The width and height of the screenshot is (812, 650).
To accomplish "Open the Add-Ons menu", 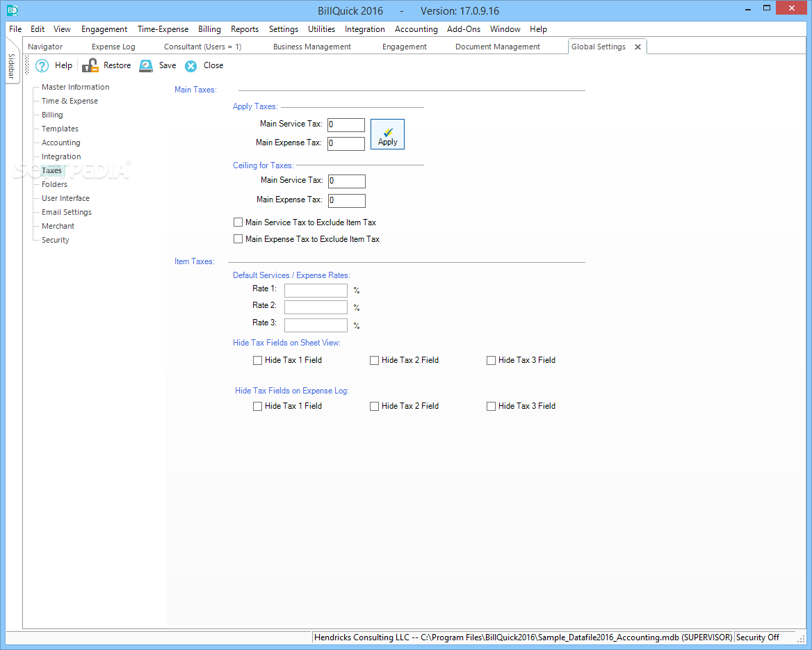I will click(464, 29).
